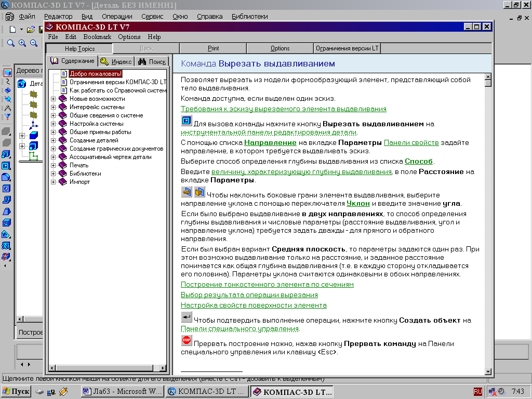Click the Draft angle tool icon
The image size is (532, 399).
click(x=6, y=212)
